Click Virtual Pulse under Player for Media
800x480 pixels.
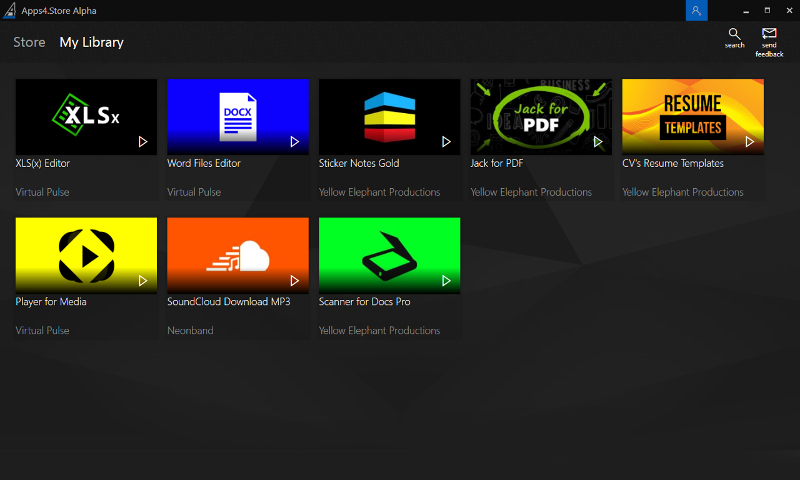(x=42, y=330)
